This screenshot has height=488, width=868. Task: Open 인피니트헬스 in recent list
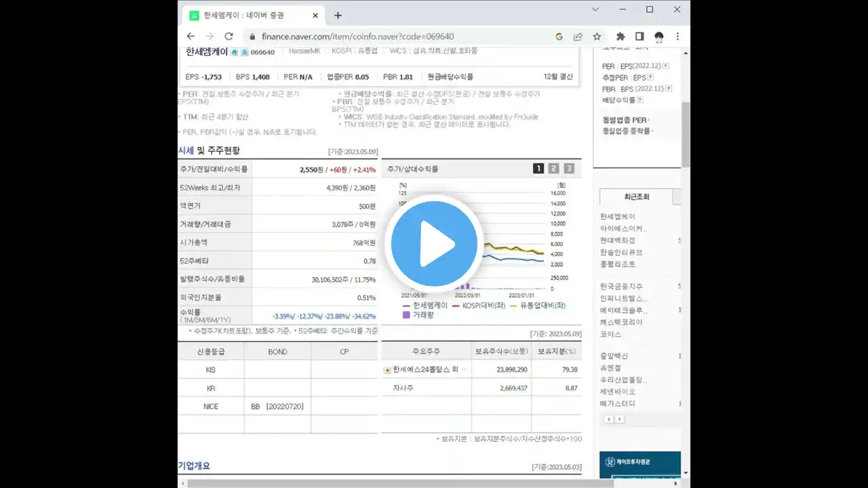pos(623,298)
